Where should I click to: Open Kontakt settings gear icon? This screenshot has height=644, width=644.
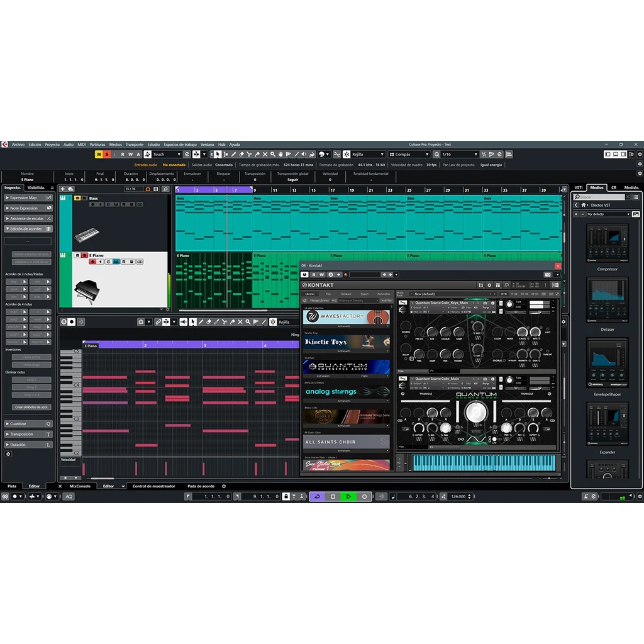[x=489, y=285]
